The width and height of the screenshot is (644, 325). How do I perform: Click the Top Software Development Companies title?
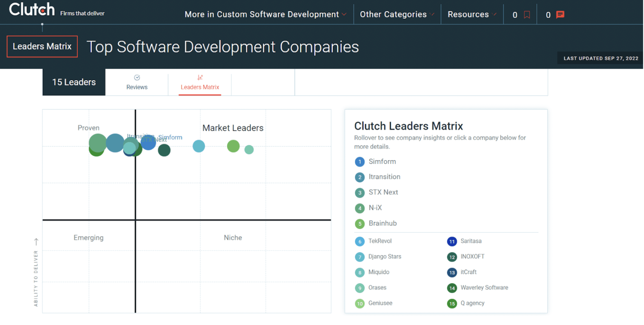pyautogui.click(x=223, y=47)
